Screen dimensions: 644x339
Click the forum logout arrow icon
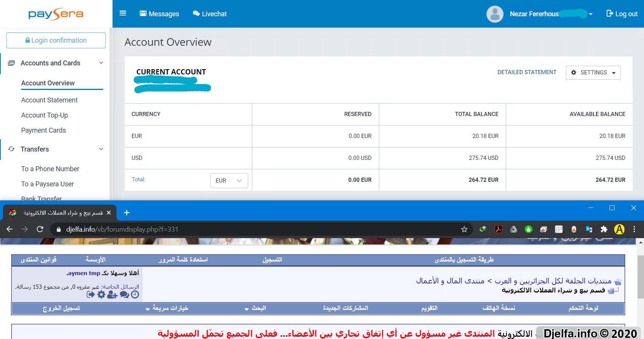(91, 294)
